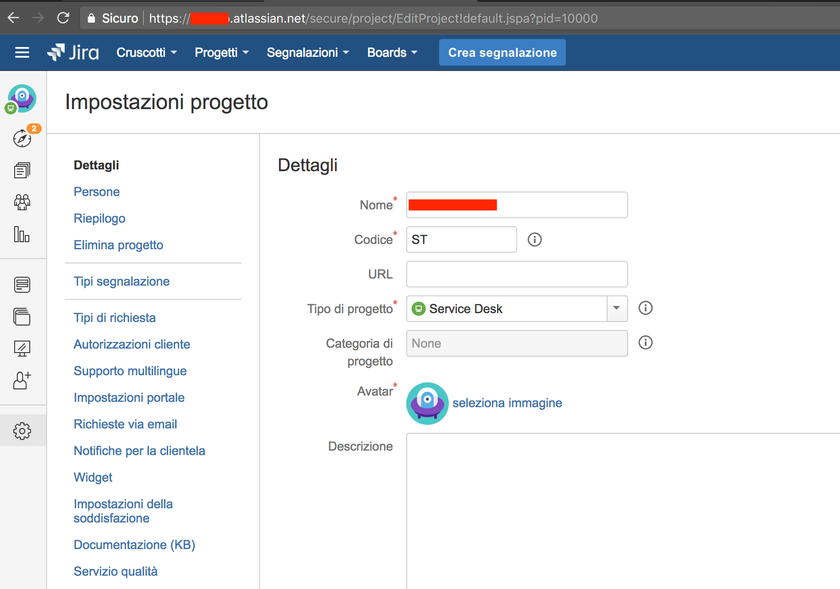Image resolution: width=840 pixels, height=589 pixels.
Task: Click the URL input field
Action: [517, 274]
